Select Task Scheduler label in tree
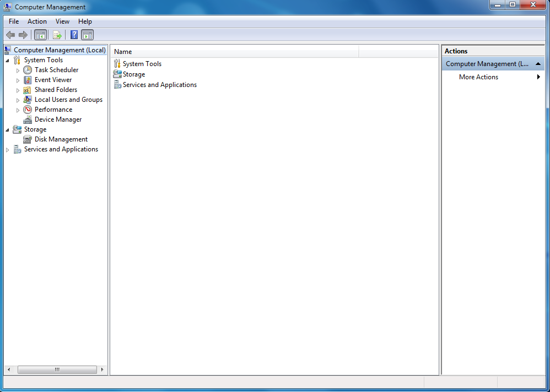This screenshot has height=392, width=550. pos(56,70)
